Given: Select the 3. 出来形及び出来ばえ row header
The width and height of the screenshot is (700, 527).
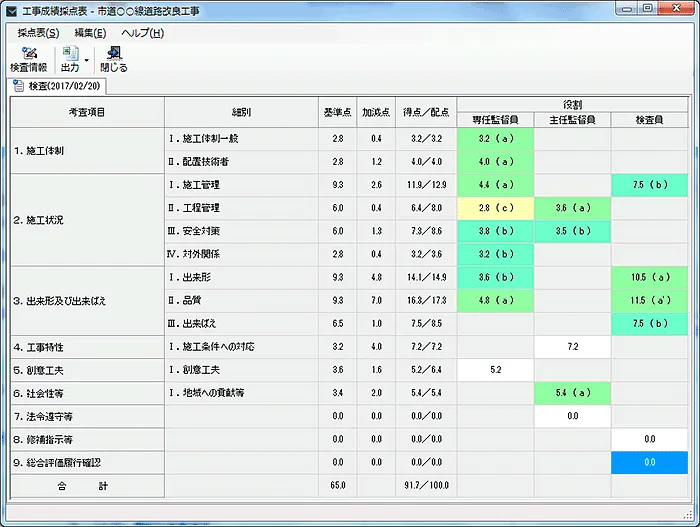Looking at the screenshot, I should (87, 300).
